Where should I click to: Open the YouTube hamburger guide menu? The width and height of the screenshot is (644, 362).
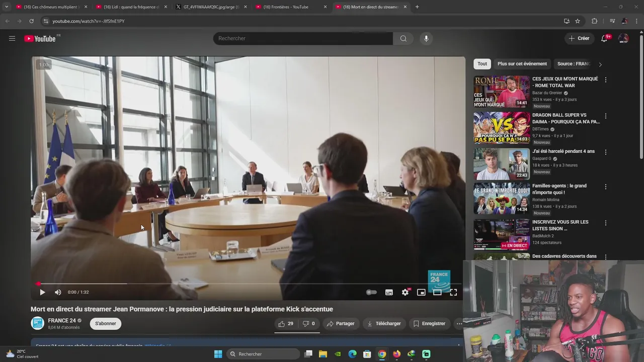[x=12, y=38]
